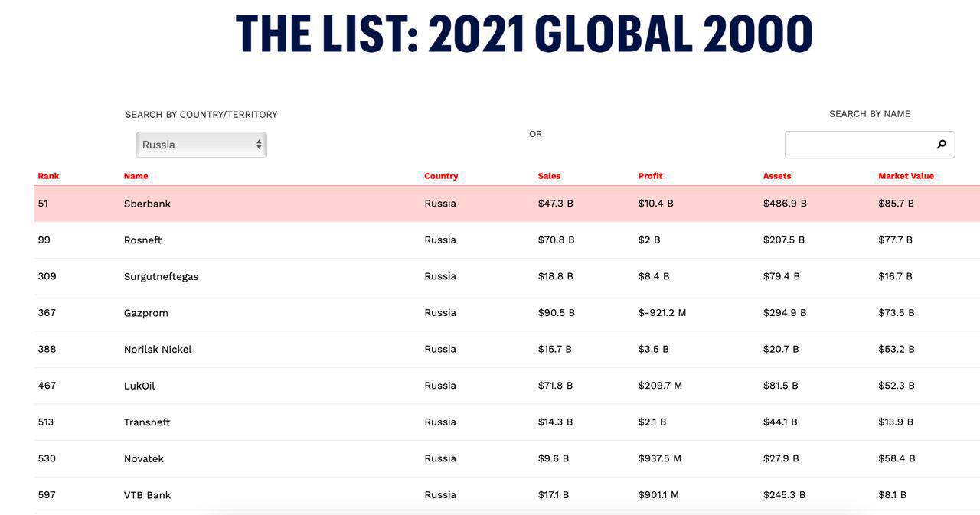Click Novatek market value $58.4 B
Screen dimensions: 980x515
[897, 458]
